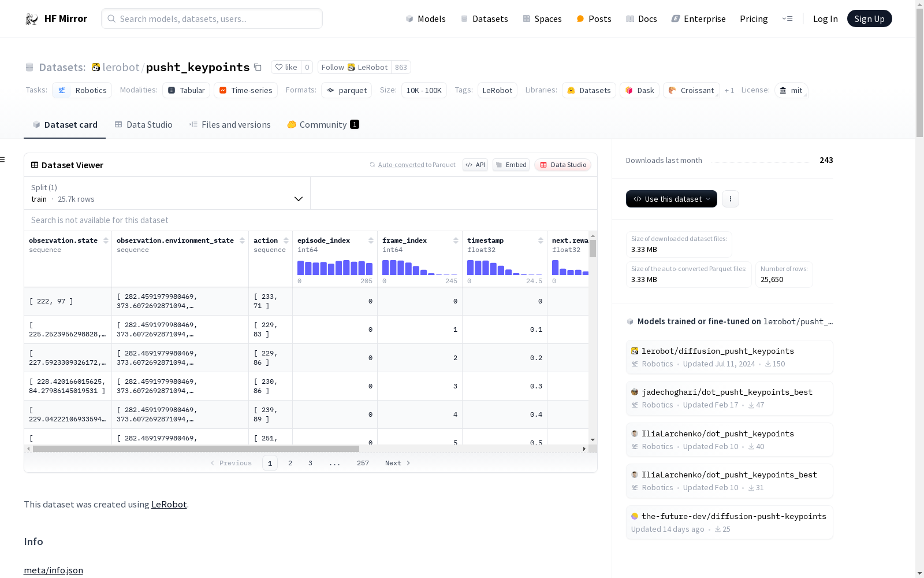Image resolution: width=924 pixels, height=578 pixels.
Task: Click the Sign Up button
Action: tap(870, 19)
